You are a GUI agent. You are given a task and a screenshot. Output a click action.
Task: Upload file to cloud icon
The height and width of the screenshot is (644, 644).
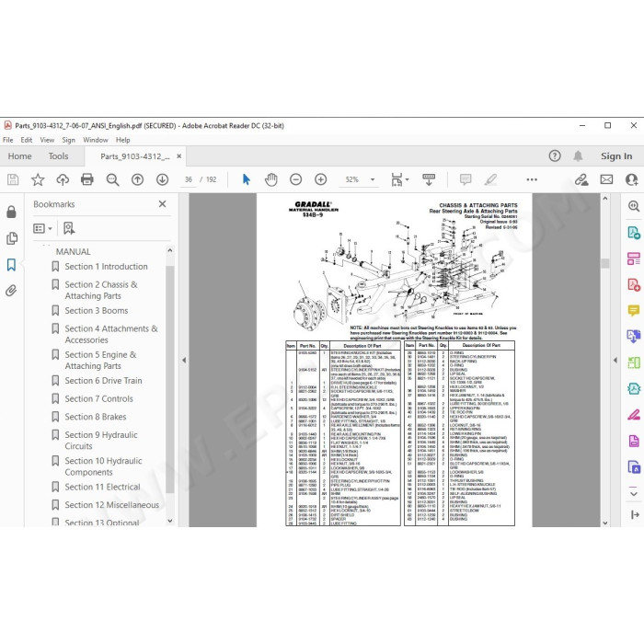pos(63,179)
